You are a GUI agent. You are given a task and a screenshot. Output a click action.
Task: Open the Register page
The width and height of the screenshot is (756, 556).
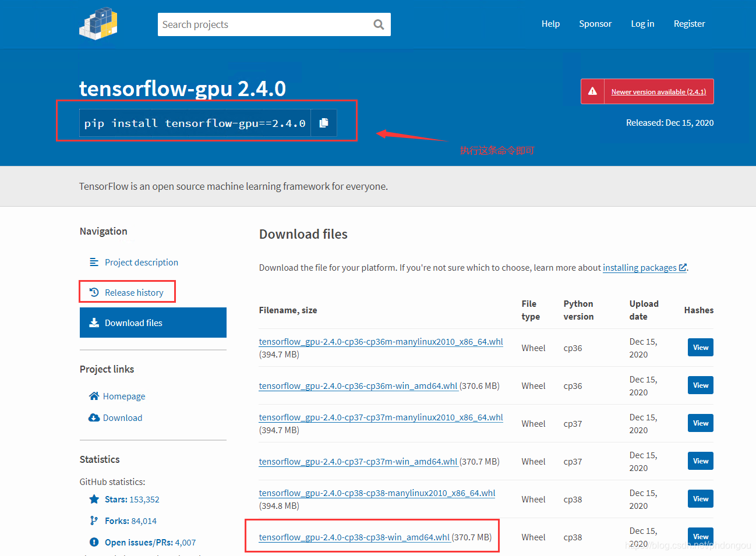coord(689,24)
